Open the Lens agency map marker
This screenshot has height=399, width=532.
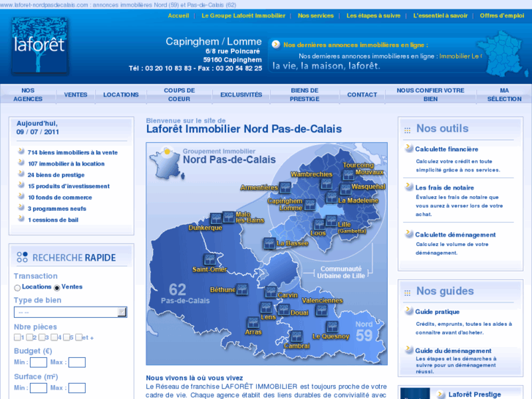[266, 307]
